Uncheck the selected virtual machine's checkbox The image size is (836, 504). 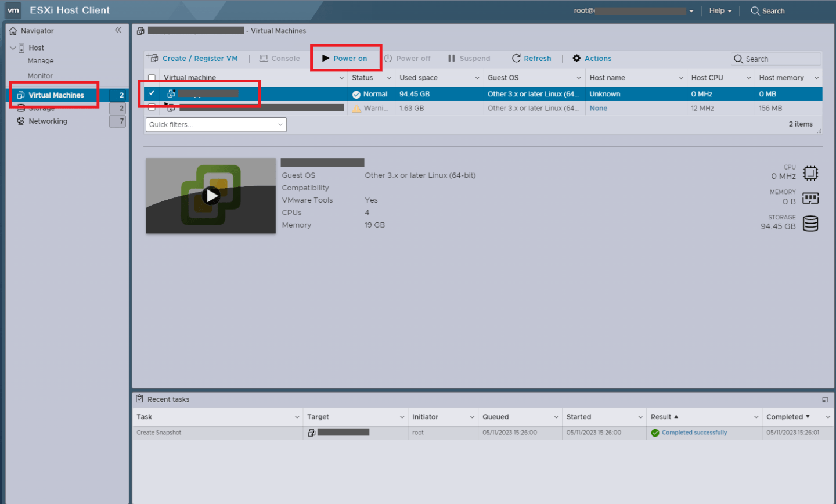[152, 93]
